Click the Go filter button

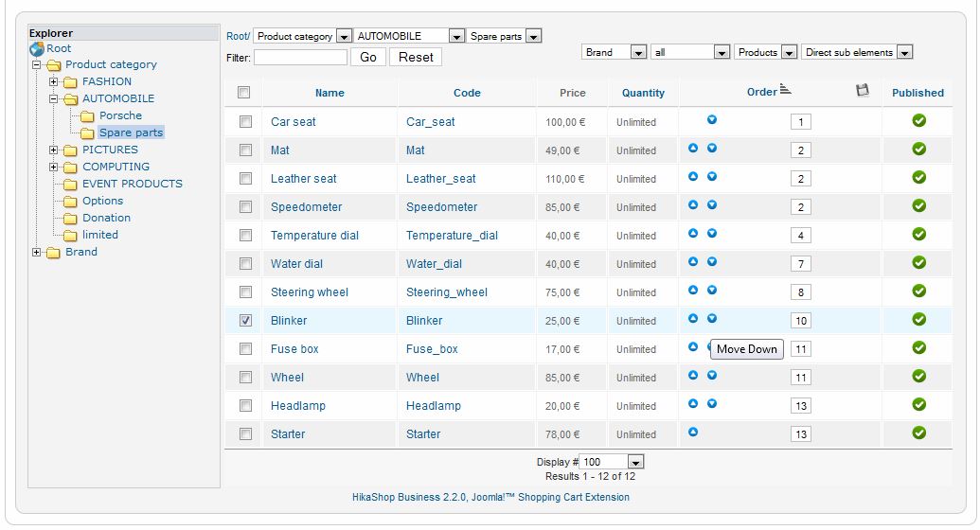click(368, 57)
